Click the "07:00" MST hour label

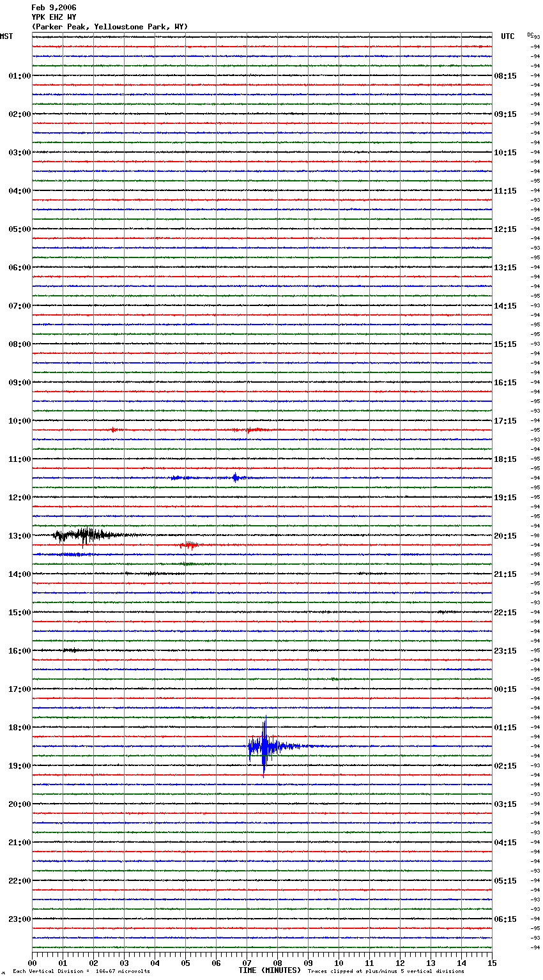tap(20, 306)
